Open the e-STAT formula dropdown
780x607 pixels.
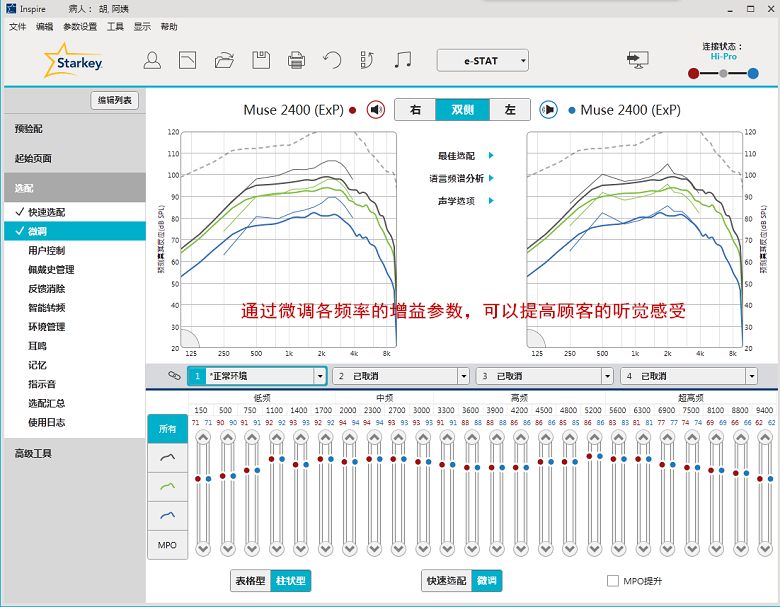483,61
